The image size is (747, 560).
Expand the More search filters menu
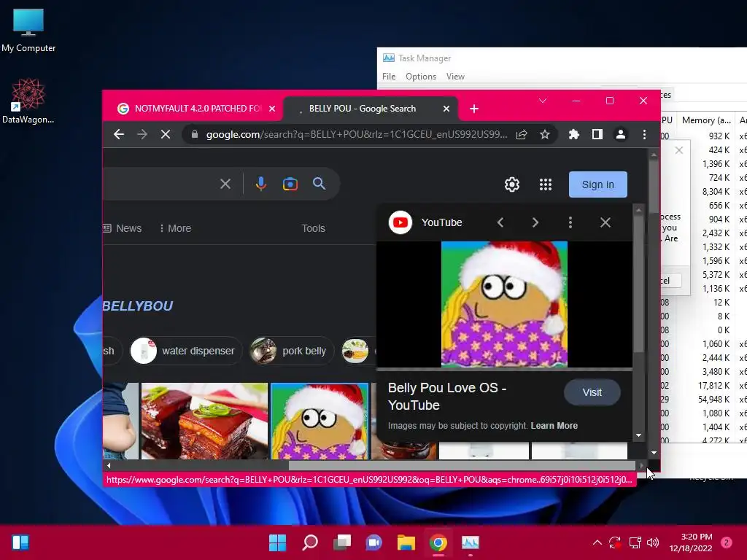coord(175,228)
